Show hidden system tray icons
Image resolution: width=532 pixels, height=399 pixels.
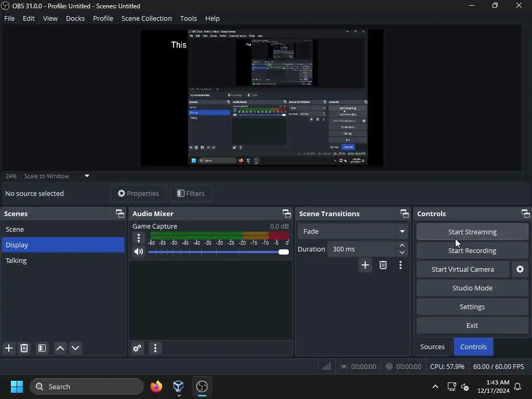tap(435, 387)
